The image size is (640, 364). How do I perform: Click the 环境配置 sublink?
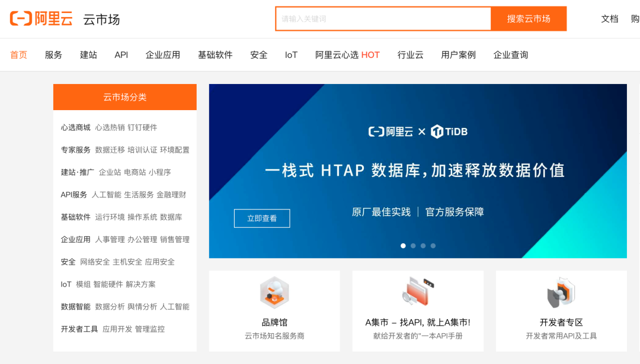coord(175,150)
